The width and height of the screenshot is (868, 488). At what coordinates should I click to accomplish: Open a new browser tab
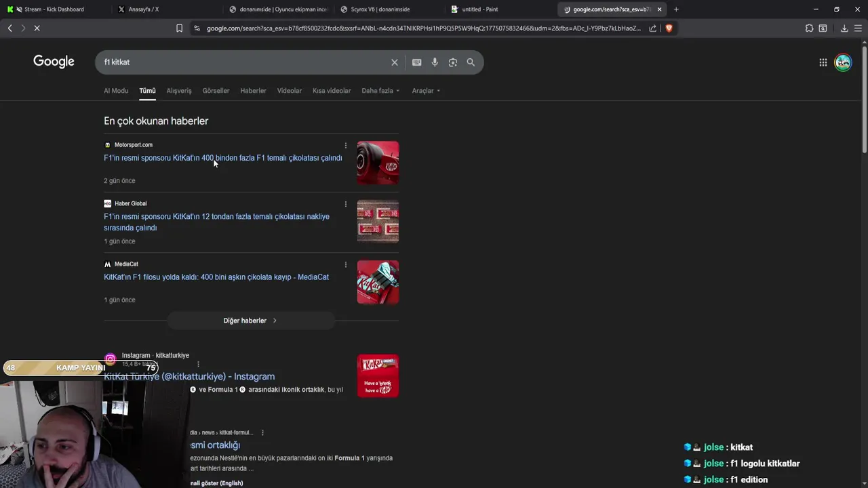(x=676, y=9)
